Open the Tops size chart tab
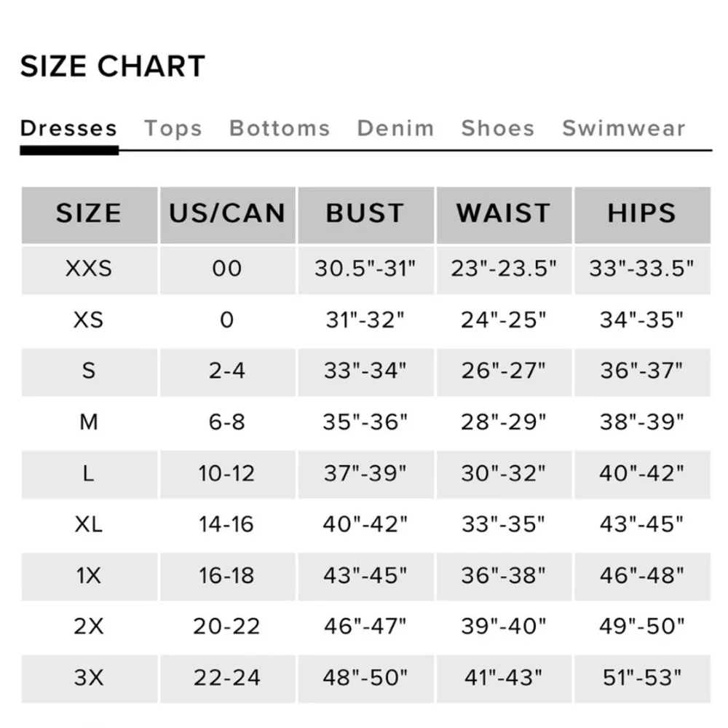The width and height of the screenshot is (728, 728). 173,128
